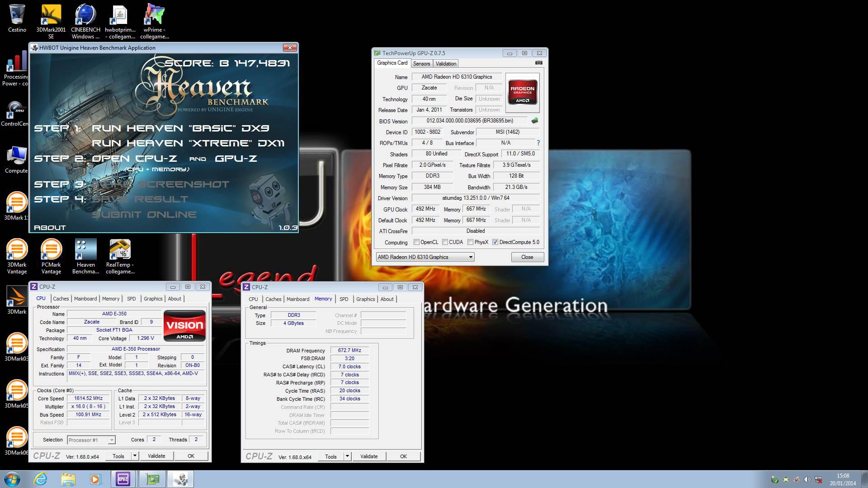Viewport: 868px width, 488px height.
Task: Open Graphics tab in right CPU-Z window
Action: coord(366,299)
